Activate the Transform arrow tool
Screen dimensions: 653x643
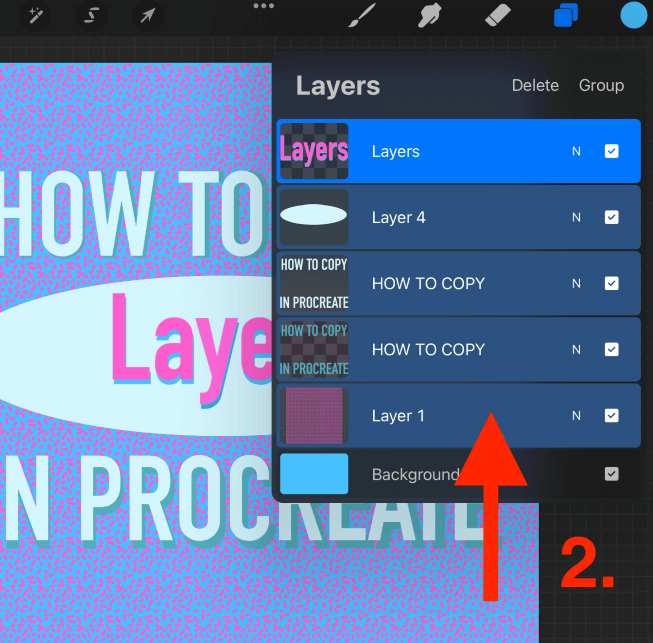147,16
